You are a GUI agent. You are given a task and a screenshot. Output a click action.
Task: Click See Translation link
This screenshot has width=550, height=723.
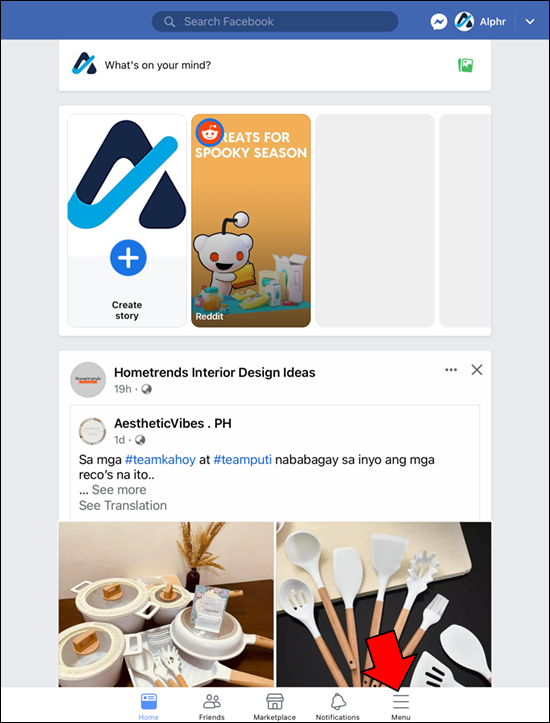pos(123,505)
